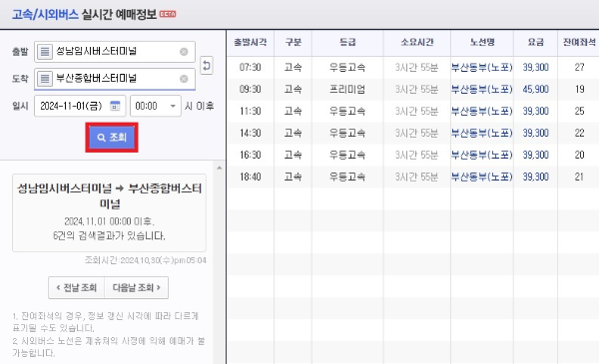Viewport: 599px width, 364px height.
Task: Click the 성남임시버스터미널 departure field
Action: click(115, 52)
